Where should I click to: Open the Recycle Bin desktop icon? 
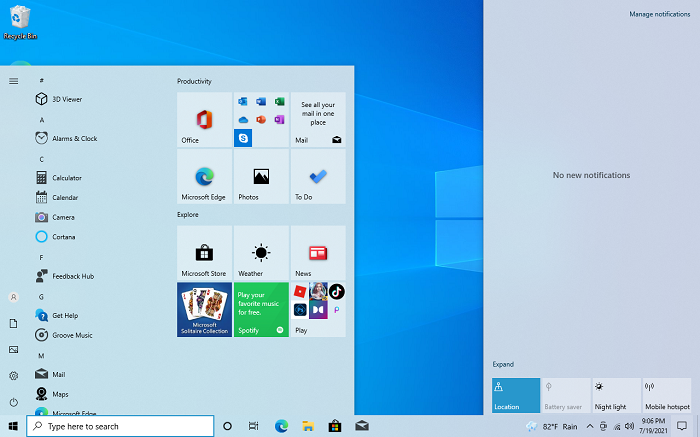click(x=20, y=22)
